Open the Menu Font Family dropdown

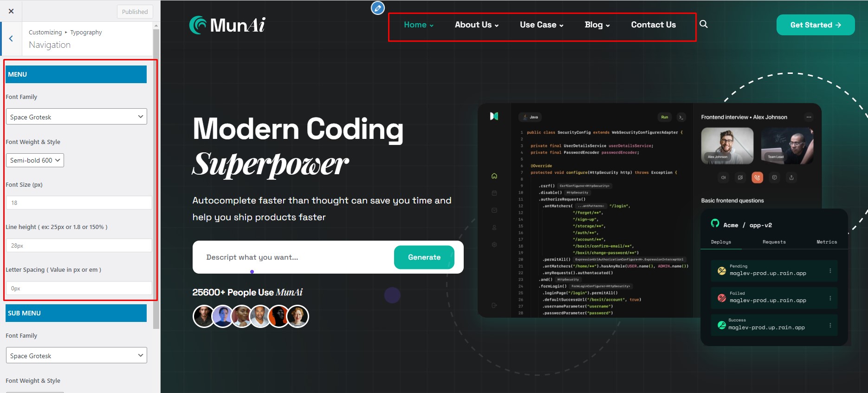click(x=77, y=117)
